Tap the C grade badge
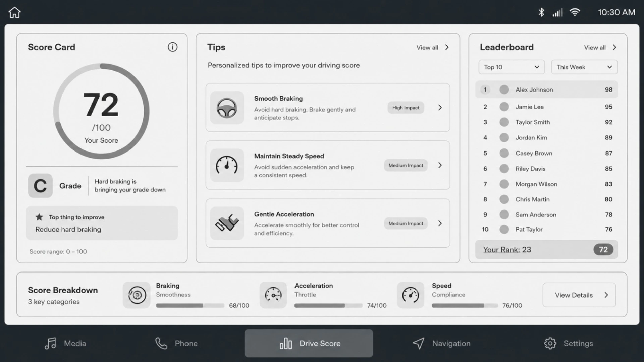This screenshot has width=644, height=362. click(40, 186)
